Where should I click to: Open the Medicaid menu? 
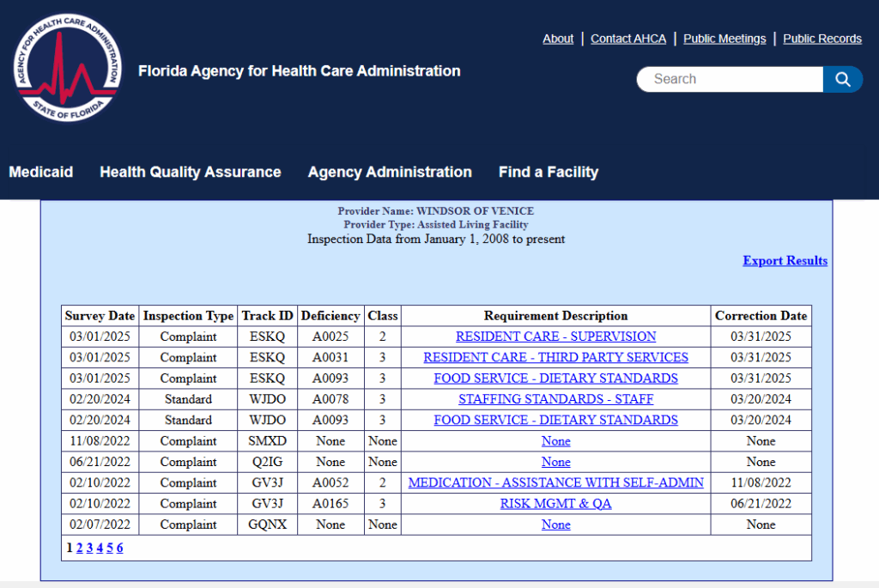click(40, 172)
